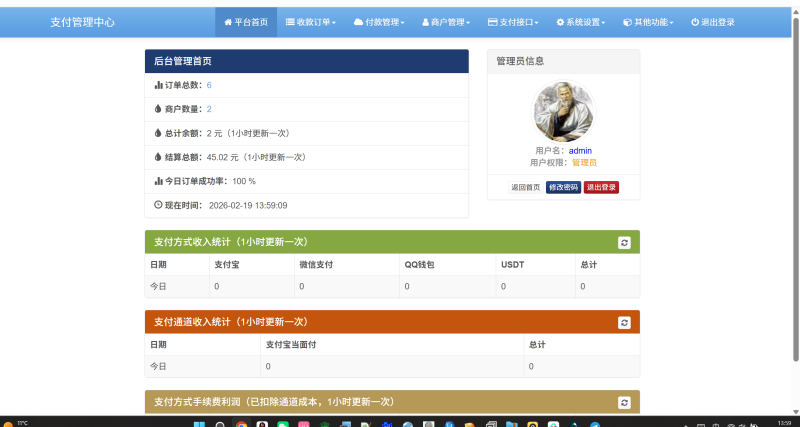
Task: Click the clock icon beside 现在时间
Action: click(x=158, y=205)
